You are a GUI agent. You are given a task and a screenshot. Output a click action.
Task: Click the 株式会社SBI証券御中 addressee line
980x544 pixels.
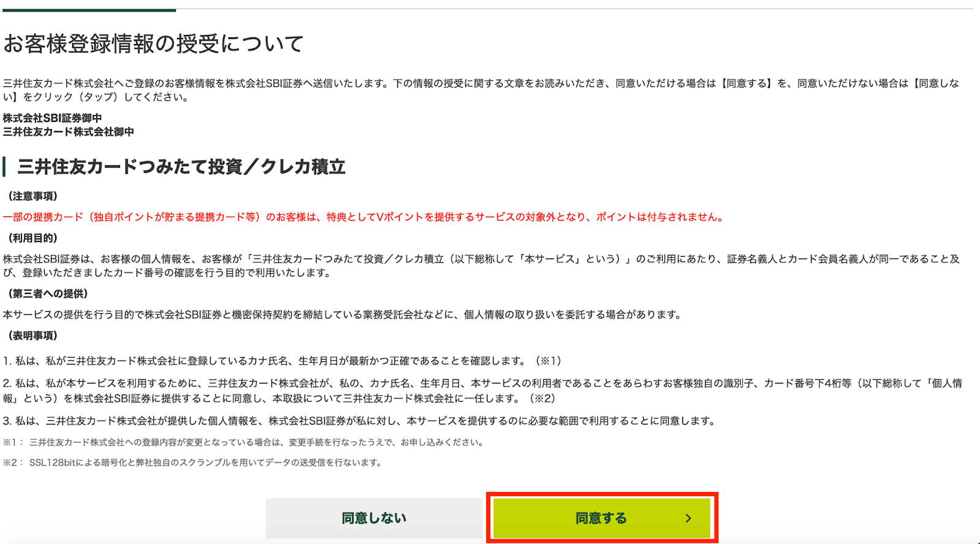click(x=53, y=118)
